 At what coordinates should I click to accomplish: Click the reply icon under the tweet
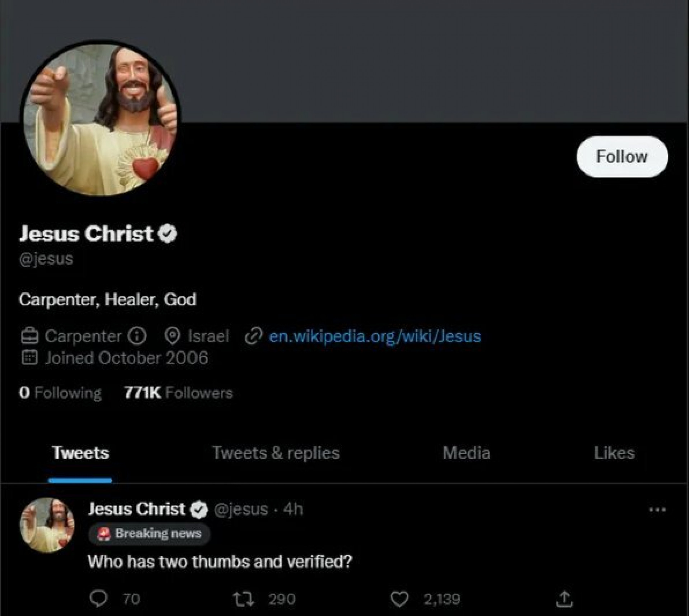(x=98, y=598)
